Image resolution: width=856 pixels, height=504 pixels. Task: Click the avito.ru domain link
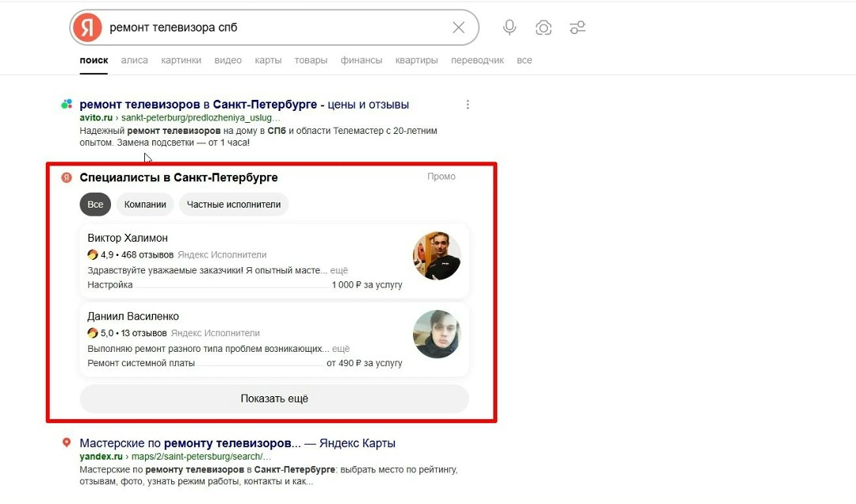(96, 117)
